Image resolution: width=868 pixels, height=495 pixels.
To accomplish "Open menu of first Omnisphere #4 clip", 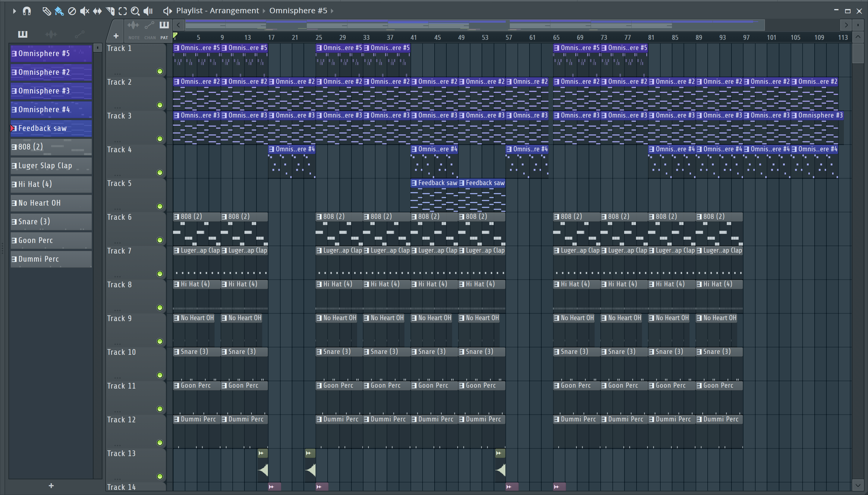I will click(x=272, y=149).
